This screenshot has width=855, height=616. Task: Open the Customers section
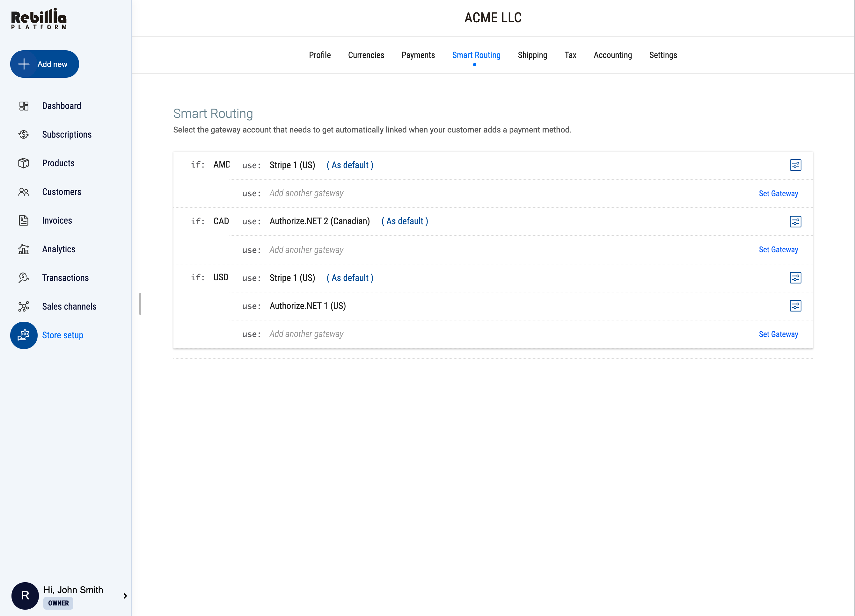point(62,192)
